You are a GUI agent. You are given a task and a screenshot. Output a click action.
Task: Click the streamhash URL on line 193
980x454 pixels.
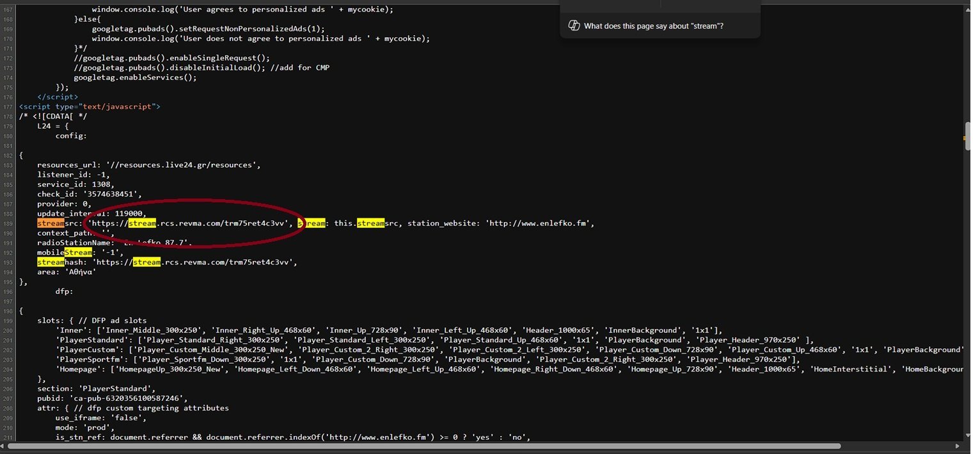coord(194,263)
